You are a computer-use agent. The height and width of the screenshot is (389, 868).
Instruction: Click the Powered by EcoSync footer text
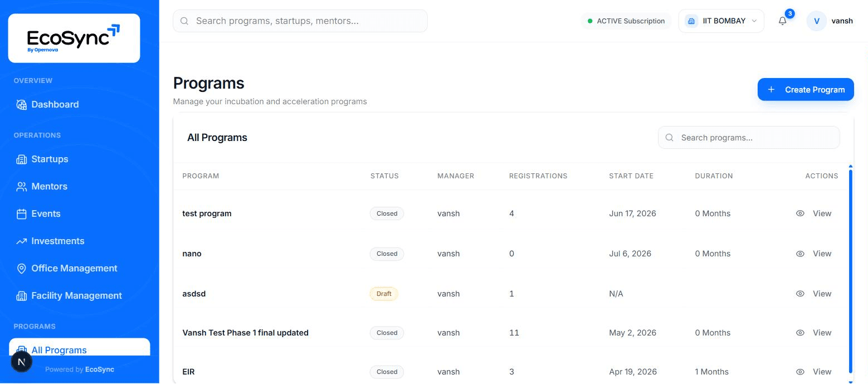(x=80, y=369)
